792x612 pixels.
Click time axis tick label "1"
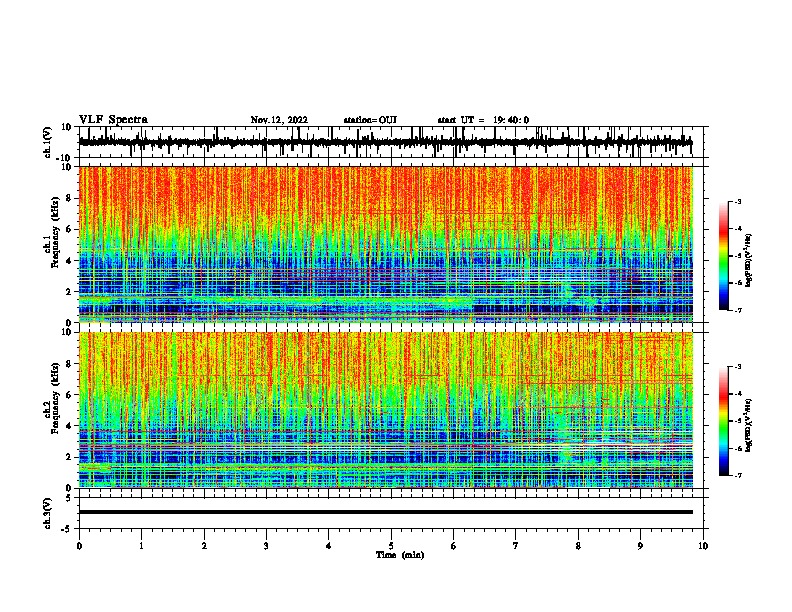(141, 546)
